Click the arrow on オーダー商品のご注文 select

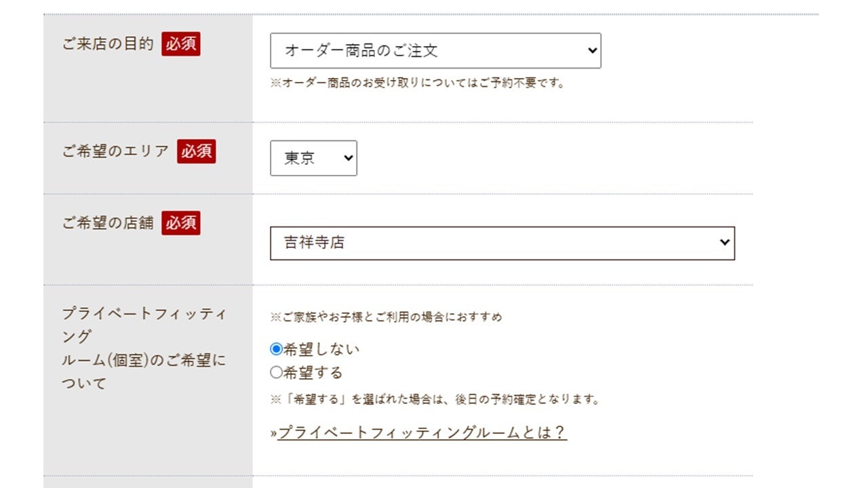(x=592, y=51)
